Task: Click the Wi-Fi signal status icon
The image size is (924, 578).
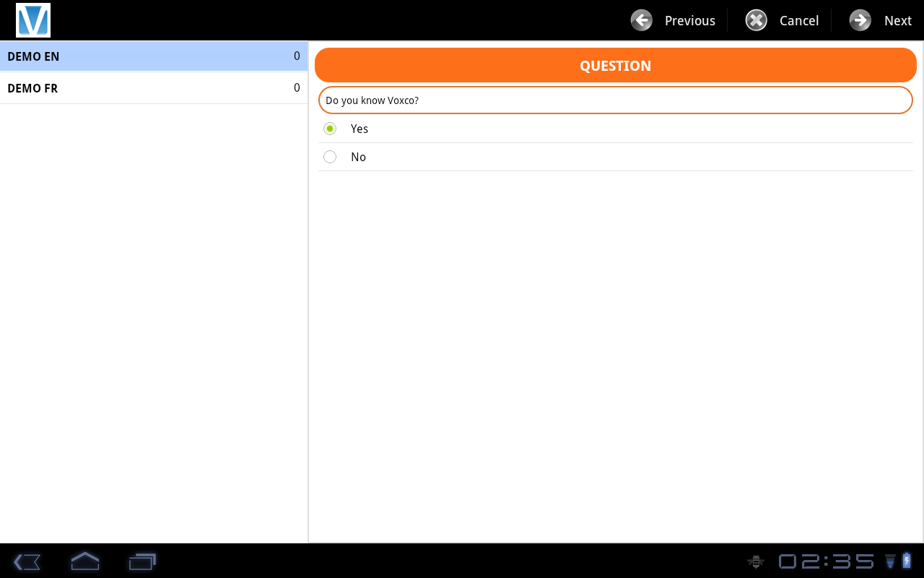Action: 890,561
